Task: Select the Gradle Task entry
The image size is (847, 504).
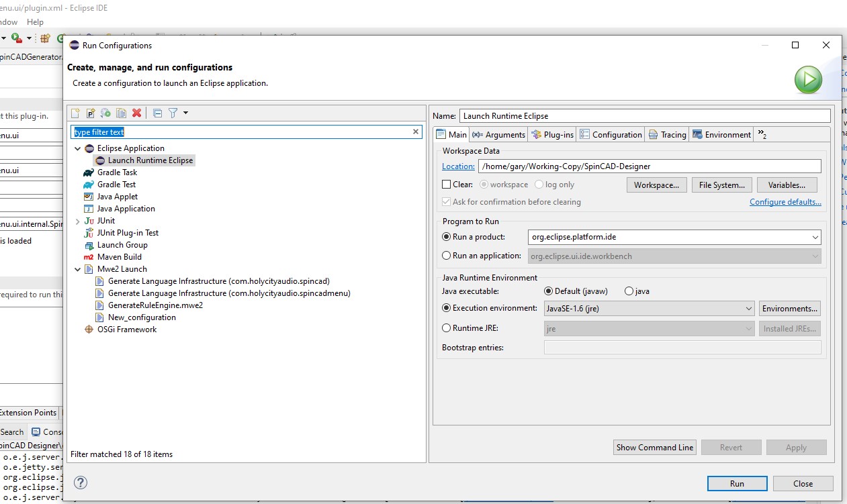Action: click(117, 172)
